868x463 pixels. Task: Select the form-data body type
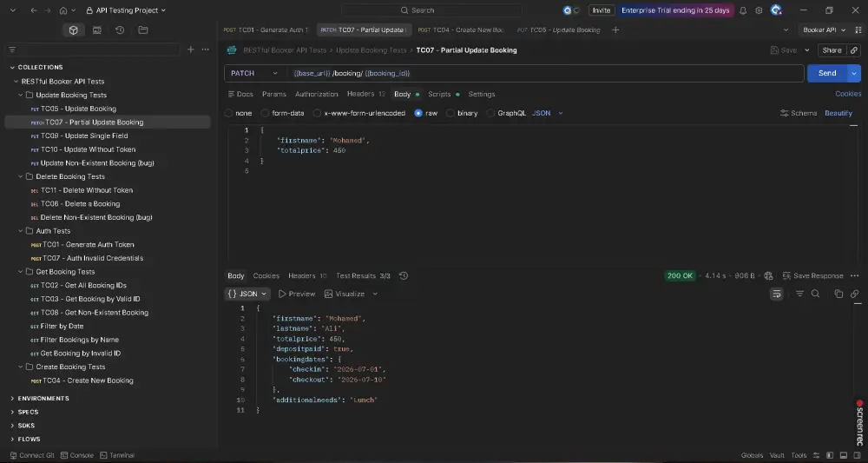pyautogui.click(x=282, y=113)
